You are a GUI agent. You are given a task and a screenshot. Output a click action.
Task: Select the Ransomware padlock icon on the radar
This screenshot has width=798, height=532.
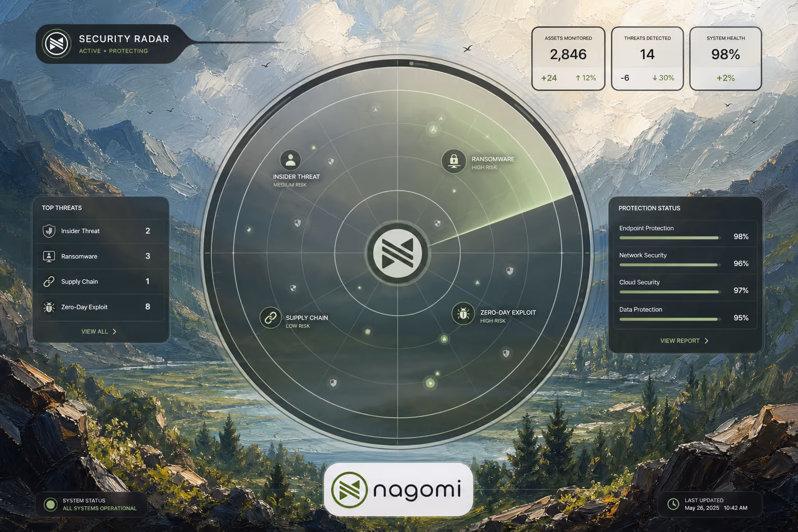coord(454,161)
